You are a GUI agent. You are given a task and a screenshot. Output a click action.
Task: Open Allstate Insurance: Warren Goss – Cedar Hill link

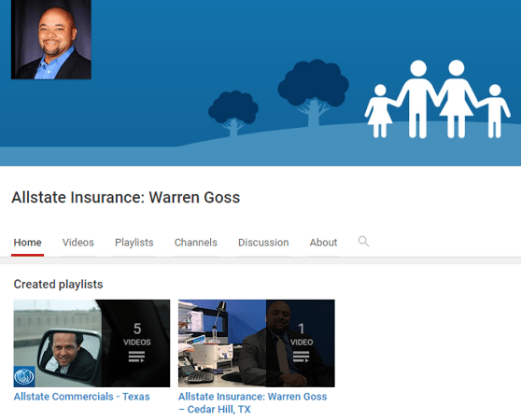252,403
